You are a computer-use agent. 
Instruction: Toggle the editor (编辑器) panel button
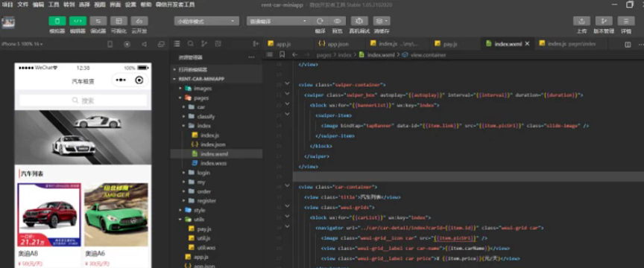[78, 21]
